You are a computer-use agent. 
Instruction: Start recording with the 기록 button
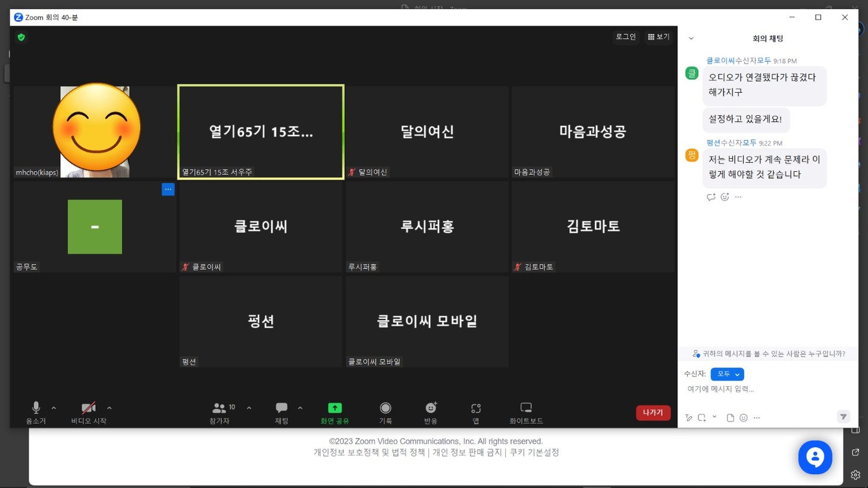click(386, 413)
